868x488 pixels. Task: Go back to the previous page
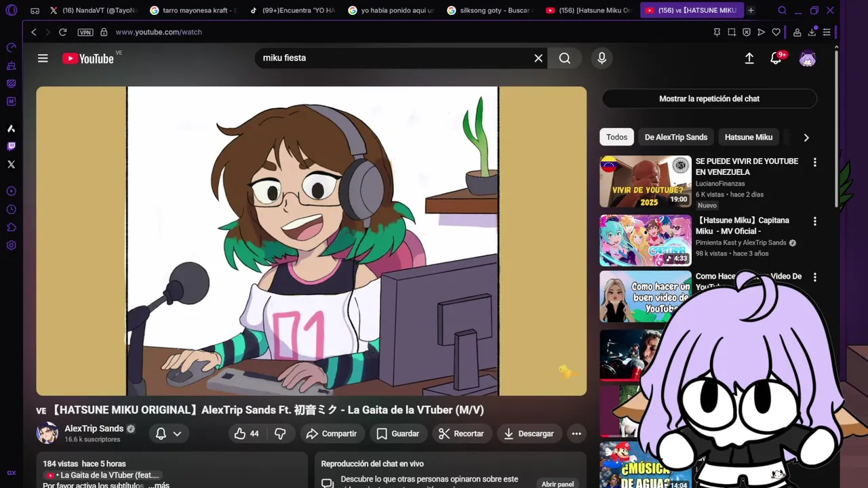(x=34, y=32)
